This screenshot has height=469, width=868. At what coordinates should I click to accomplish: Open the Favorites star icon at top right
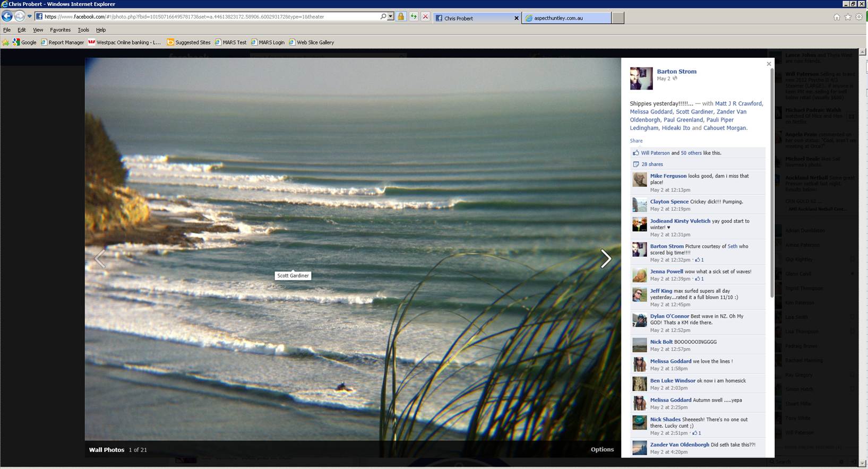(848, 17)
